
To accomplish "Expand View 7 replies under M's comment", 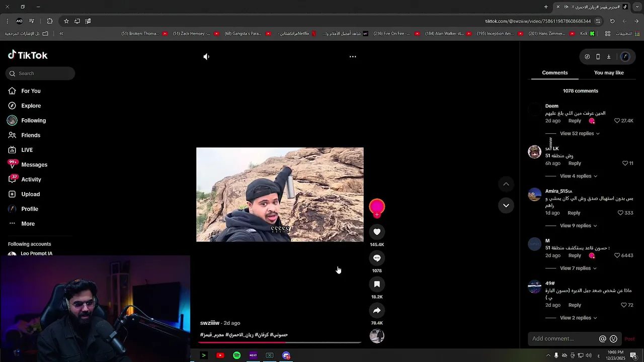I will (579, 268).
